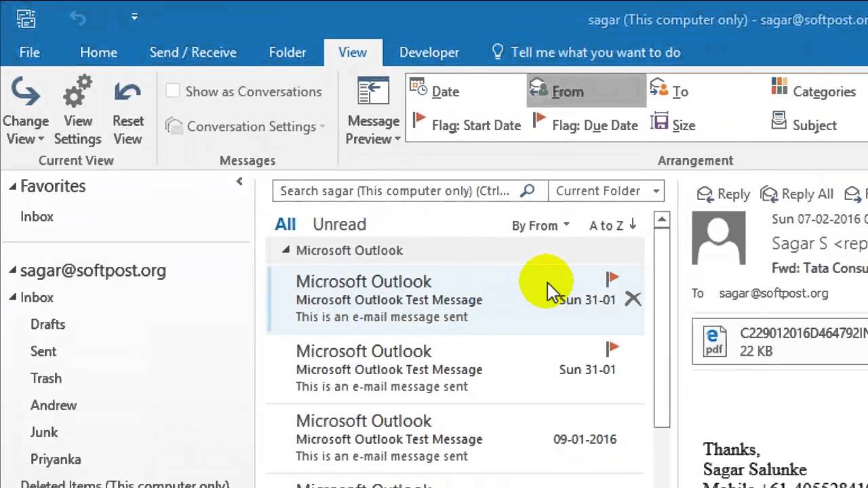Switch to the Developer tab
The width and height of the screenshot is (868, 488).
(x=429, y=52)
